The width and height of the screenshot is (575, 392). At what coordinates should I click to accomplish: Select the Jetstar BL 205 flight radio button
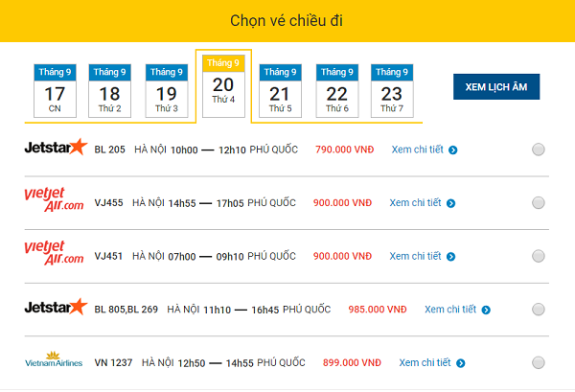point(539,150)
